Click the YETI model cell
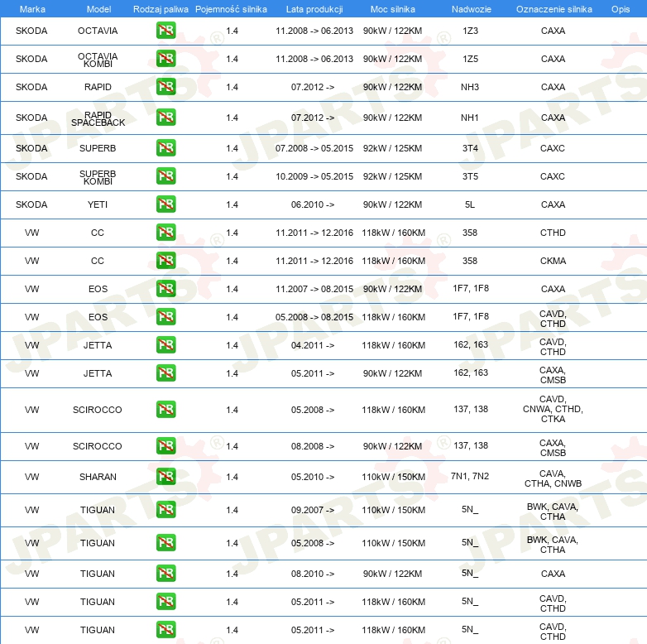This screenshot has width=647, height=644. [98, 204]
